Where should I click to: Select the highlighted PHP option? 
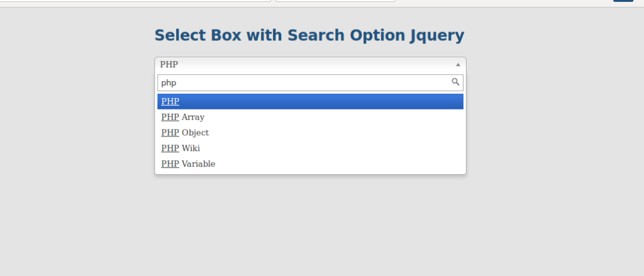click(310, 101)
